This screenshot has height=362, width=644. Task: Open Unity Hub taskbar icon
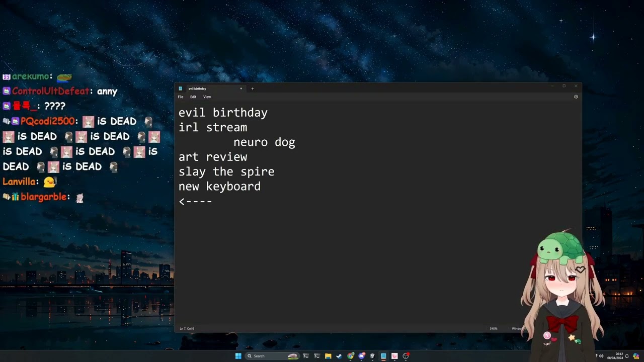tap(372, 356)
